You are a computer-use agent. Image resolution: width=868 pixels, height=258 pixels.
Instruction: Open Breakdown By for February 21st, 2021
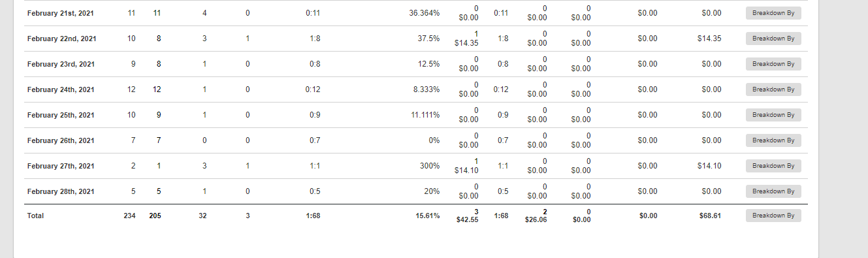[x=773, y=13]
